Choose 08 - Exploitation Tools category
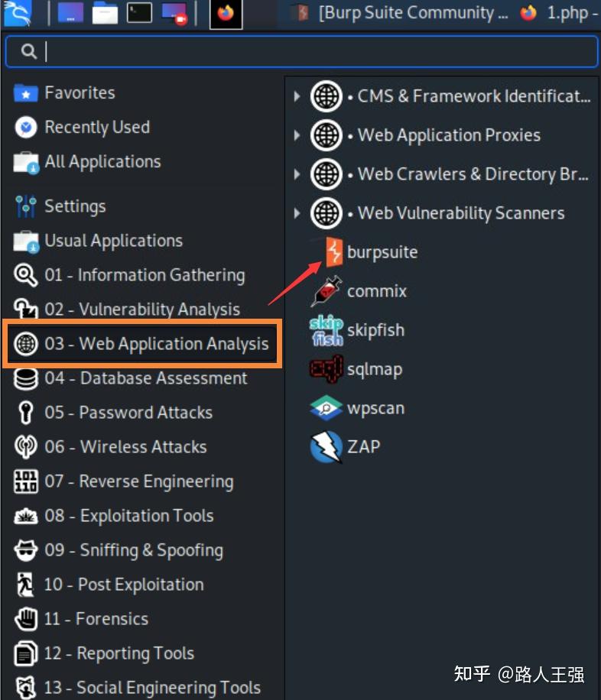601x700 pixels. coord(128,516)
